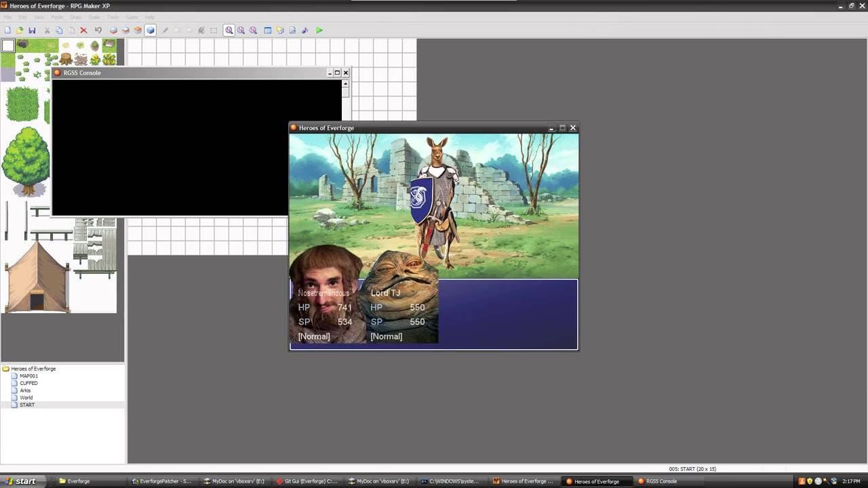Click the Paste clipboard icon in the toolbar
868x488 pixels.
point(71,30)
